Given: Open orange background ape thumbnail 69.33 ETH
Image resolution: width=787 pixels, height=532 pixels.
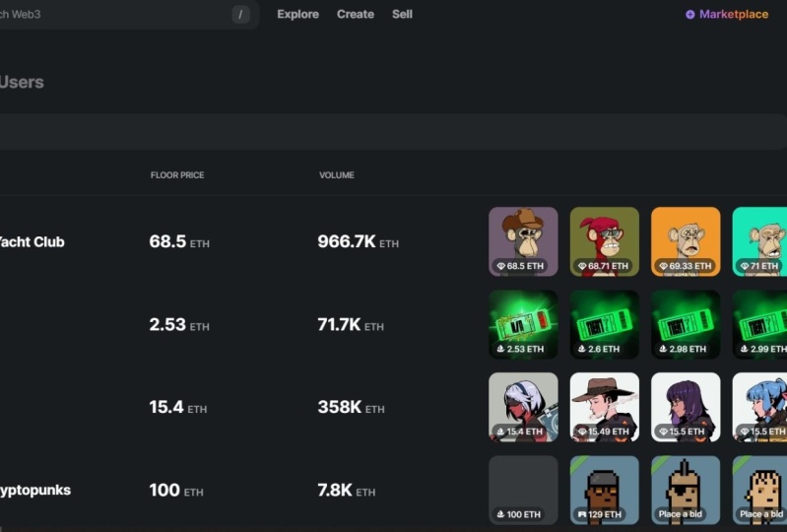Looking at the screenshot, I should pos(686,241).
